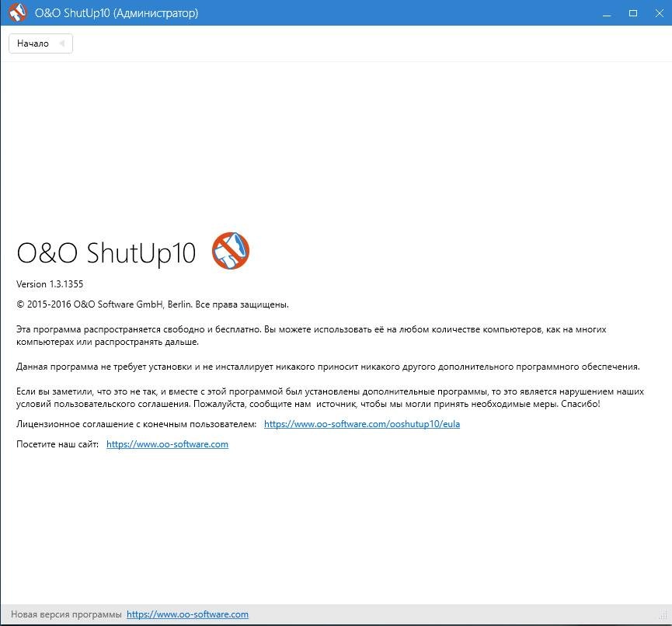Image resolution: width=672 pixels, height=626 pixels.
Task: Click the large O&O ShutUp10 heading
Action: [x=106, y=252]
